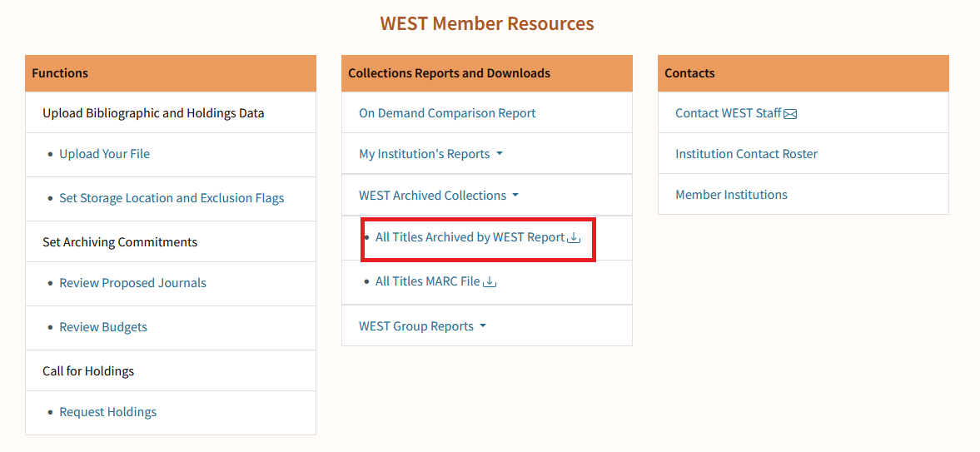Open Set Storage Location and Exclusion Flags
980x452 pixels.
[x=172, y=198]
